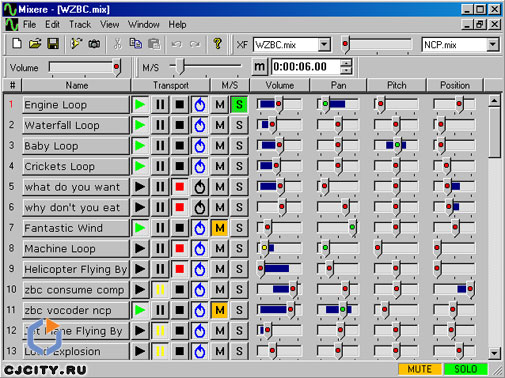Viewport: 505px width, 378px height.
Task: Unmute the Fantastic Wind track
Action: [219, 228]
